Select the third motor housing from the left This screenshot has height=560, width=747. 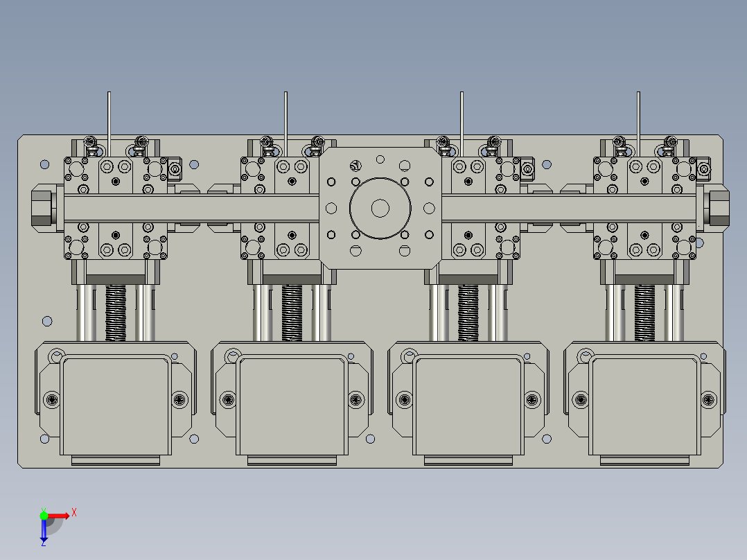pos(468,405)
